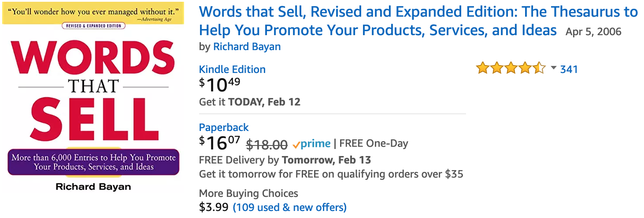
Task: Click the star rating icons
Action: (x=511, y=69)
